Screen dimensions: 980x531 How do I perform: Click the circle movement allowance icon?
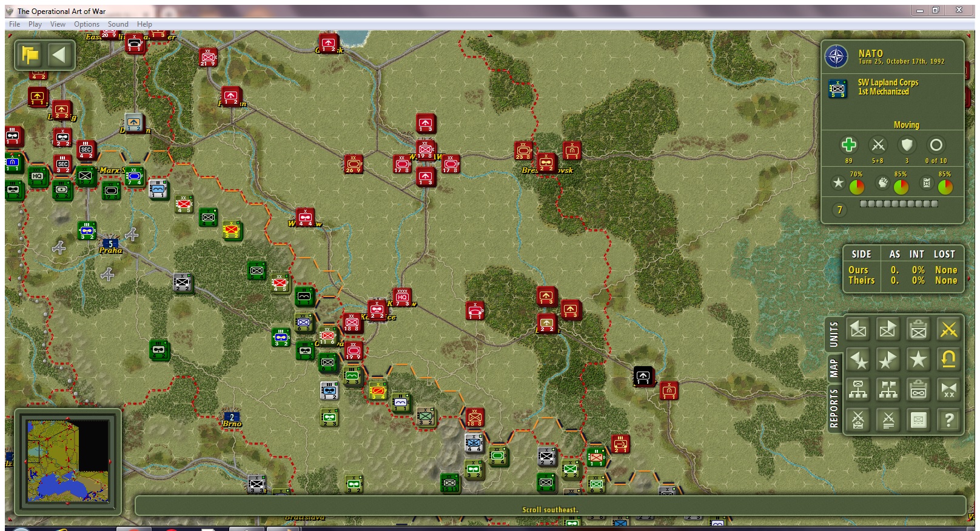tap(936, 145)
